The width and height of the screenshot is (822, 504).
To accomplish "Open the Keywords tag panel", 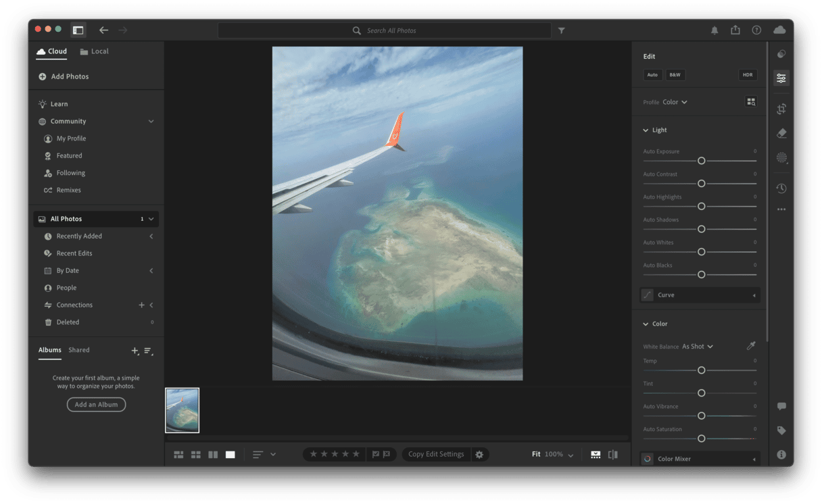I will pos(781,430).
